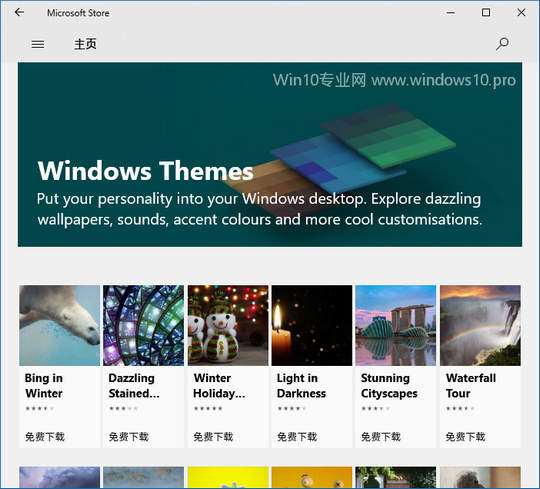Image resolution: width=540 pixels, height=489 pixels.
Task: Click the Windows Themes heading
Action: coord(145,171)
